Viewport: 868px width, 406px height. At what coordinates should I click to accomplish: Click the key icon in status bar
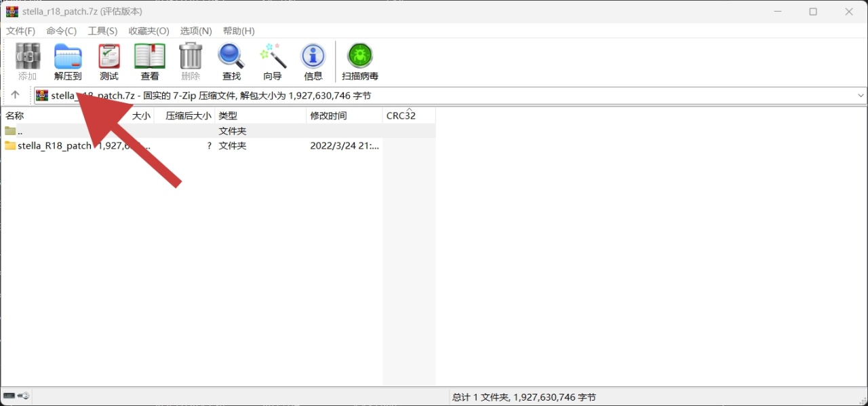[x=24, y=396]
